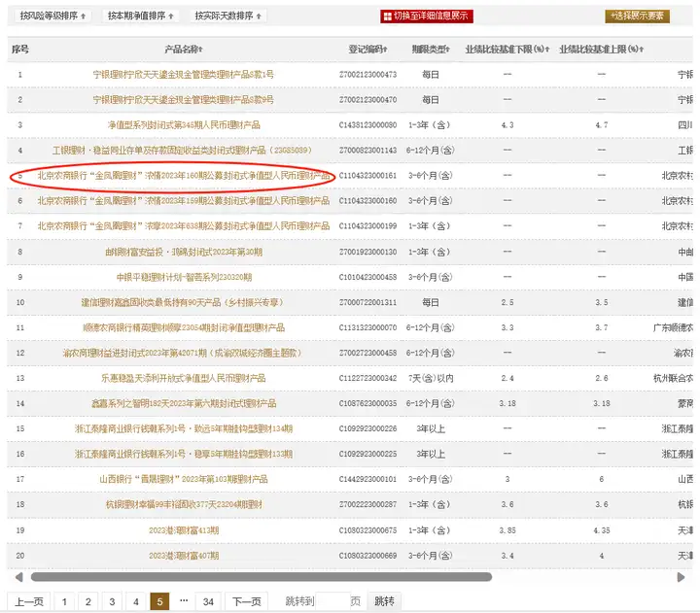The height and width of the screenshot is (613, 700).
Task: Open 中银平稳理财计划 230320期 link
Action: point(184,277)
